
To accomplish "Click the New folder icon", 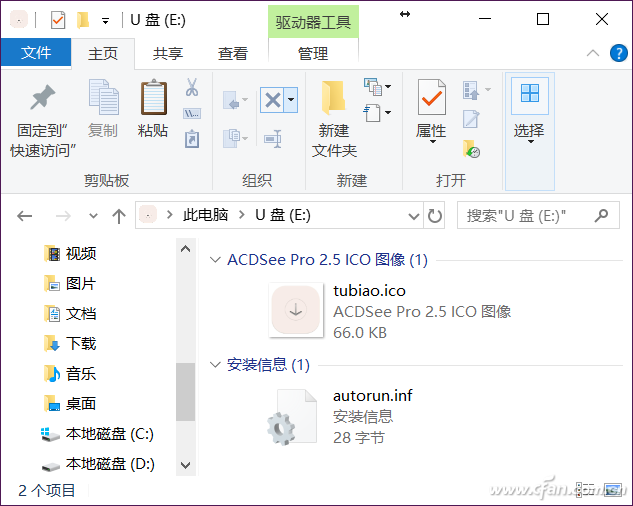I will 333,98.
